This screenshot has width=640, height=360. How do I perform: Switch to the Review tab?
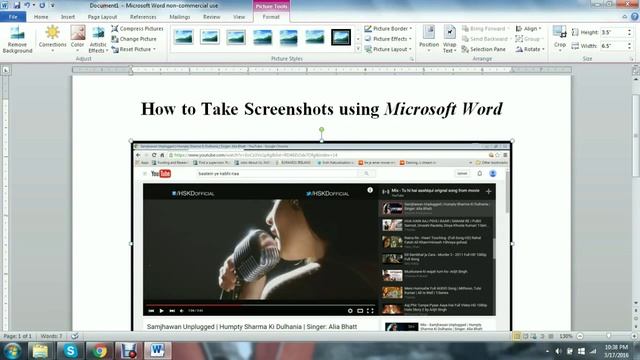pyautogui.click(x=211, y=17)
